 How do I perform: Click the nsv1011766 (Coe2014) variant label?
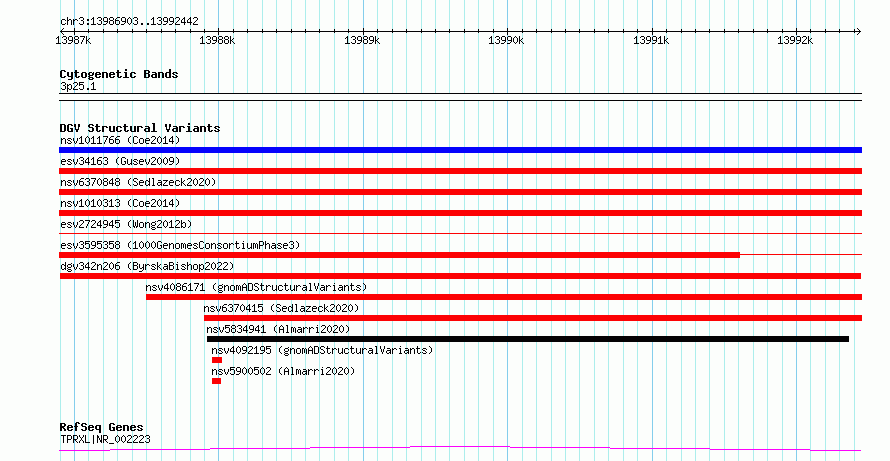[120, 140]
